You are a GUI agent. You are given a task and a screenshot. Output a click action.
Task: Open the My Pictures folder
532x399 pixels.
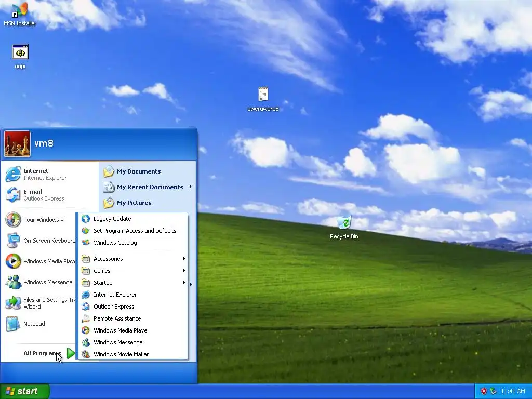click(148, 203)
